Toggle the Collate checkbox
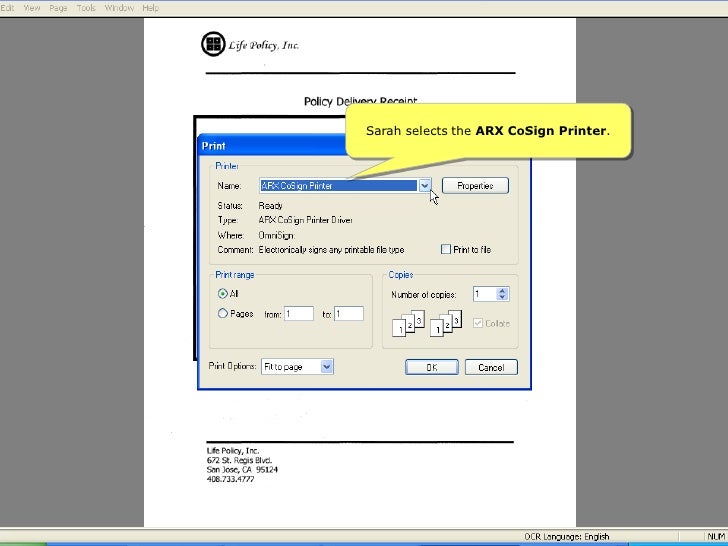 (478, 323)
